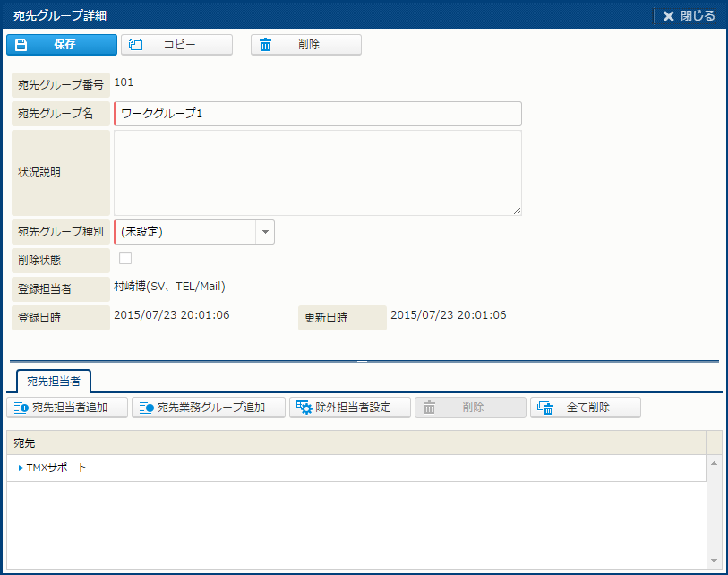Viewport: 728px width, 575px height.
Task: Click the trash can delete icon at top
Action: (266, 45)
